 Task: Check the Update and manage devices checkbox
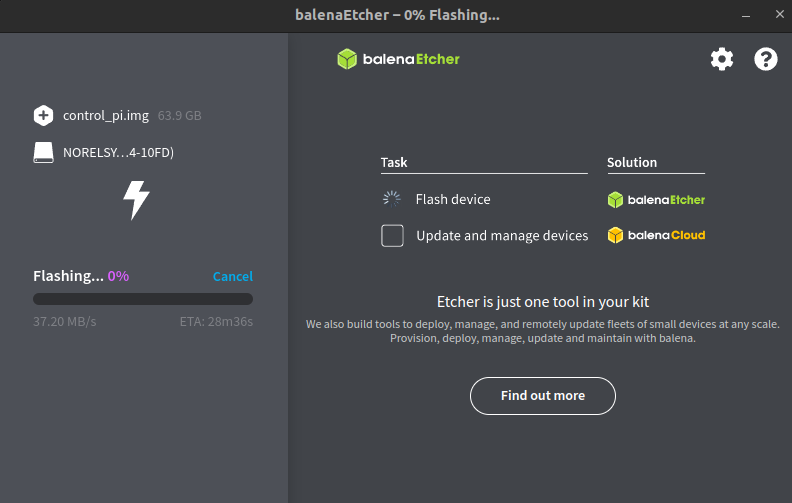[x=392, y=236]
